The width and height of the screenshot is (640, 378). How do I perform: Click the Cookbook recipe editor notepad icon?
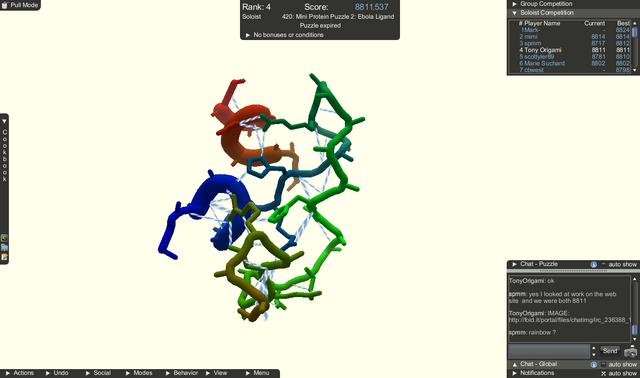coord(4,257)
